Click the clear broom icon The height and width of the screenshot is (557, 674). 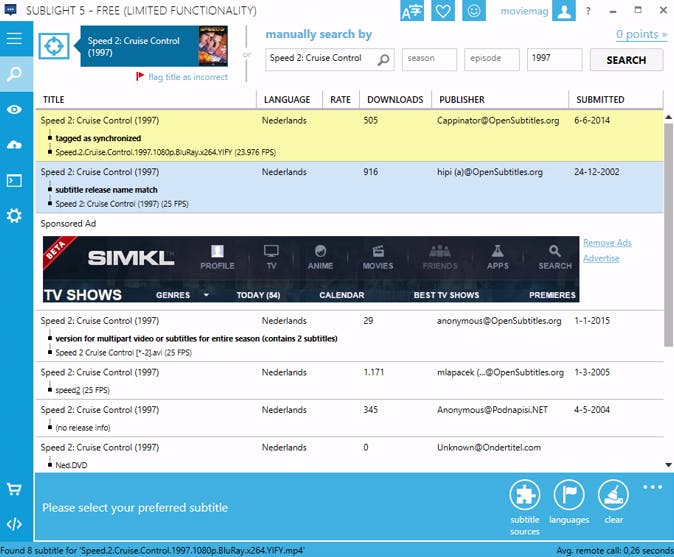pyautogui.click(x=613, y=495)
